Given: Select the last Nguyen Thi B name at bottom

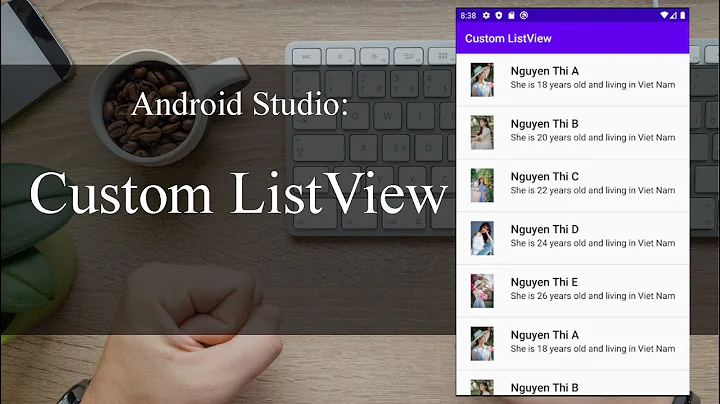Looking at the screenshot, I should point(545,388).
